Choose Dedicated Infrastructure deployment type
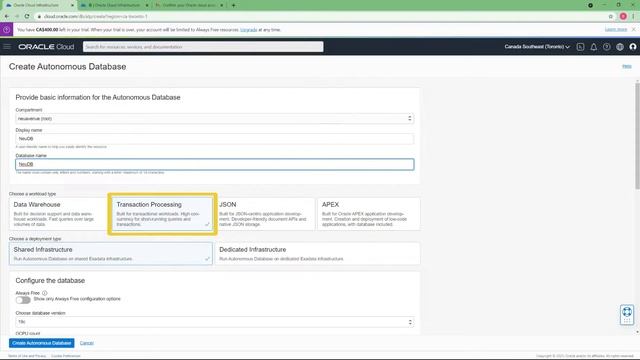The image size is (640, 360). [317, 253]
